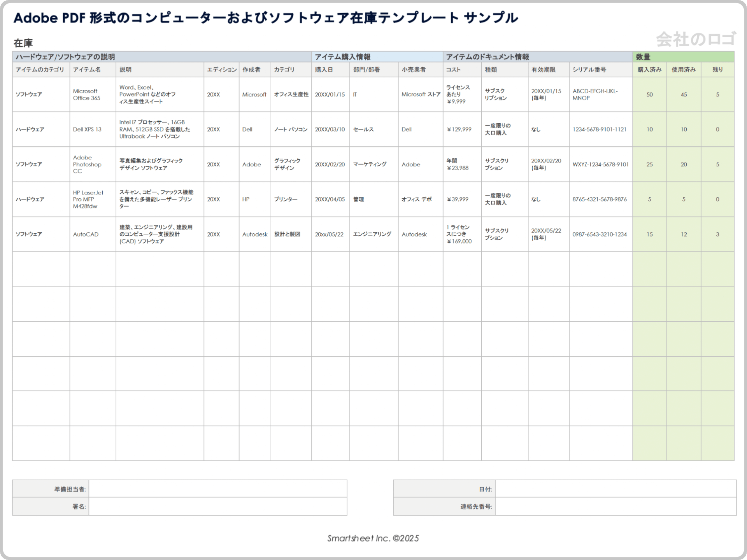Click the 残り column header
This screenshot has width=747, height=560.
(x=717, y=70)
